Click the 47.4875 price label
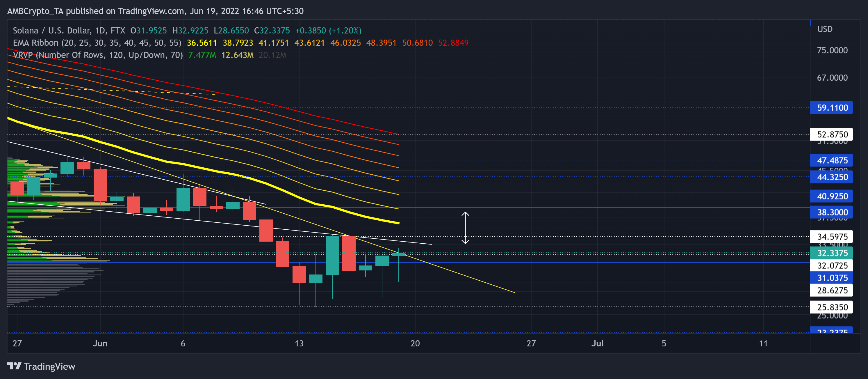868x379 pixels. click(831, 160)
